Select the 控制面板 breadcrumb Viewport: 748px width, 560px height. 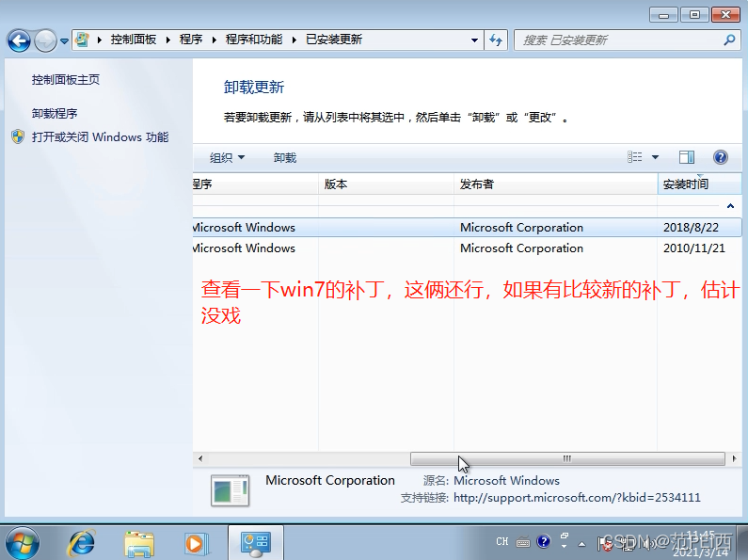[133, 40]
